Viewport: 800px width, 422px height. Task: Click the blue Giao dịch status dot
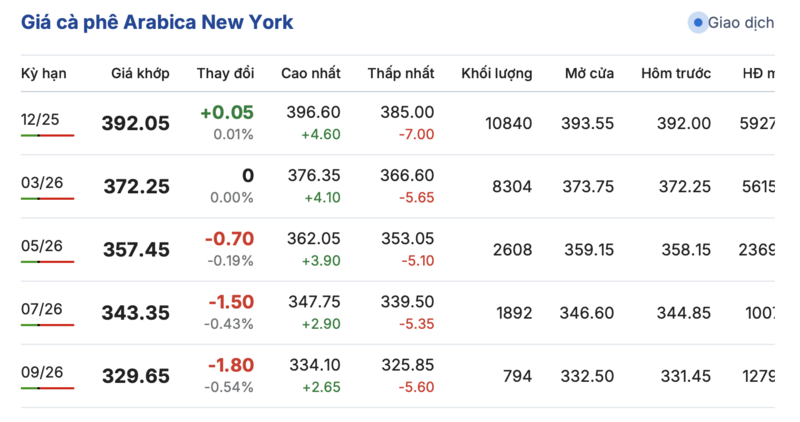pos(697,23)
